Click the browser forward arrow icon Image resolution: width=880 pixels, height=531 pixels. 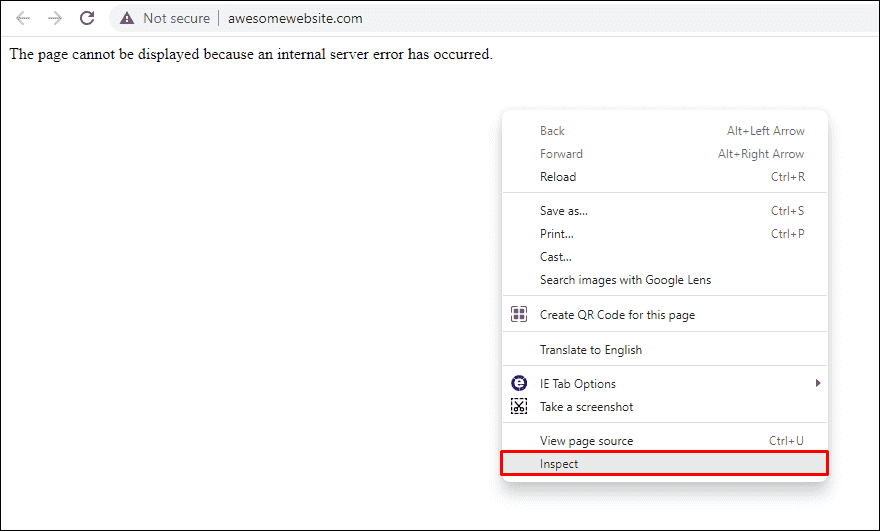pos(54,19)
